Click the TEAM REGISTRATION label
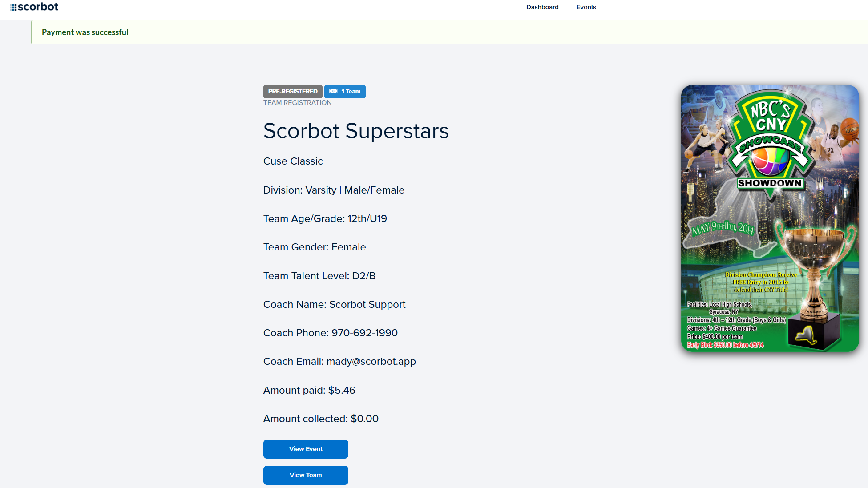868x488 pixels. (297, 103)
